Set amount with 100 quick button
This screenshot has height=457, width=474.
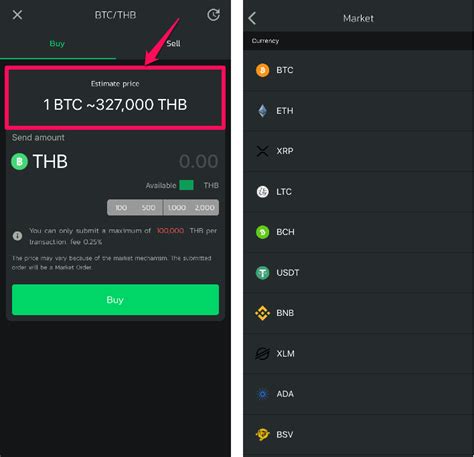tap(121, 208)
